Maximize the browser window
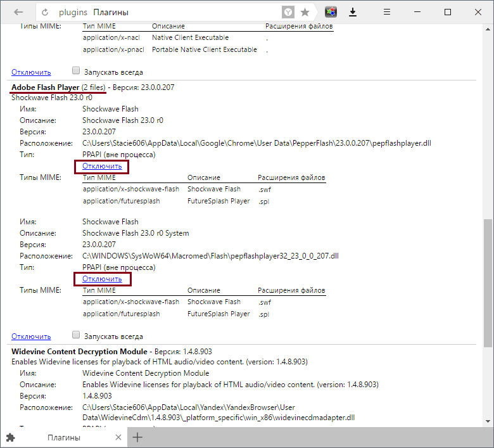Viewport: 494px width, 448px height. pos(448,12)
